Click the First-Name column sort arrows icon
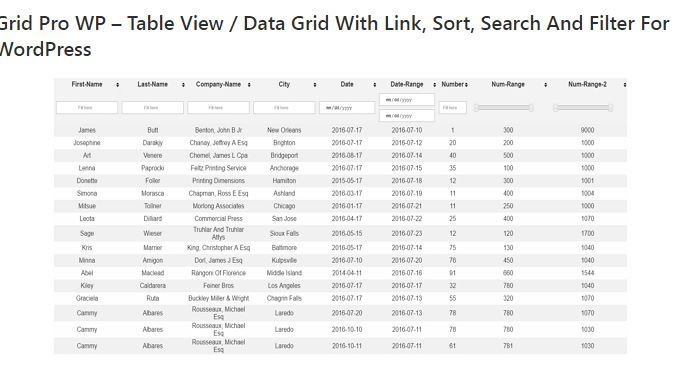Viewport: 696px width, 373px height. click(118, 85)
